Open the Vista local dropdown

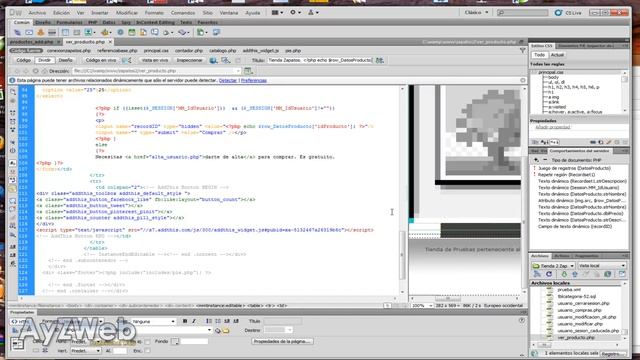[x=602, y=266]
